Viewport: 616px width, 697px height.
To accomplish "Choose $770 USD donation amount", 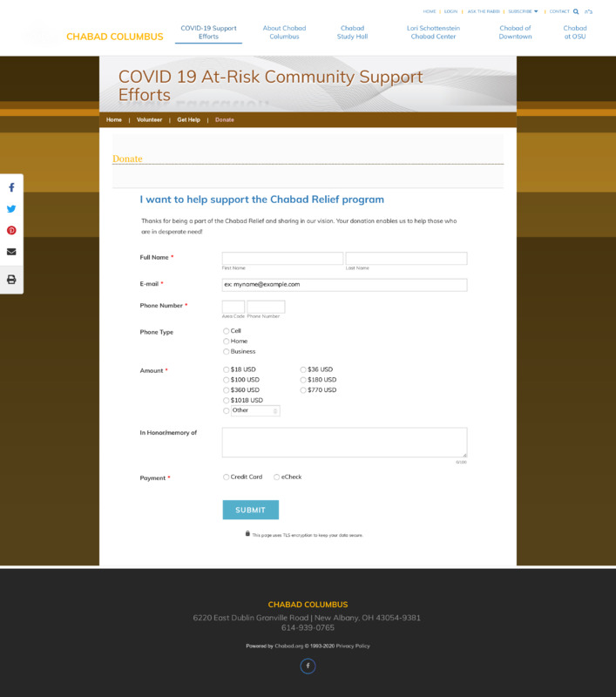I will click(x=303, y=389).
